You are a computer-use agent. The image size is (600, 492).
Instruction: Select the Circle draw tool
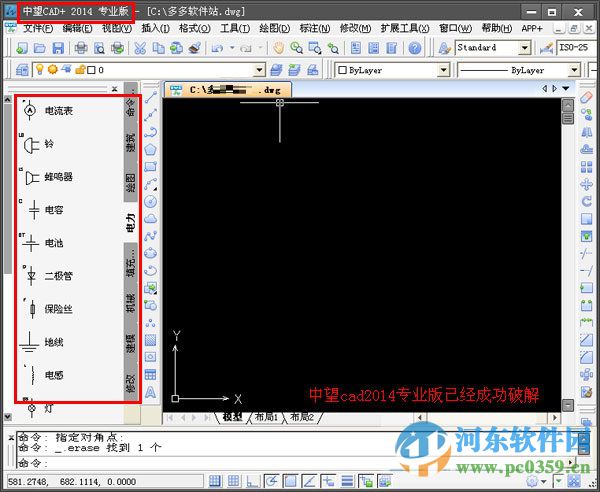tap(151, 201)
